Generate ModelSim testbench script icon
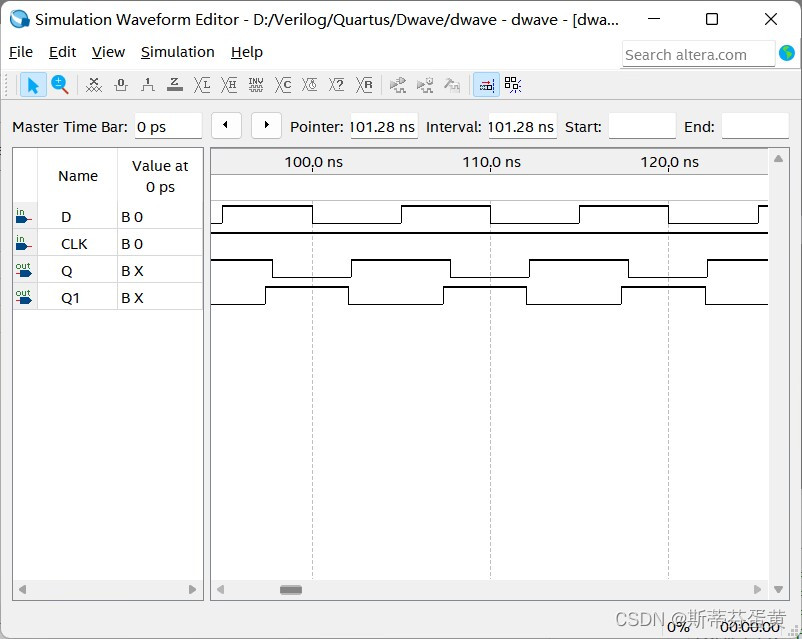The width and height of the screenshot is (802, 639). pos(452,85)
